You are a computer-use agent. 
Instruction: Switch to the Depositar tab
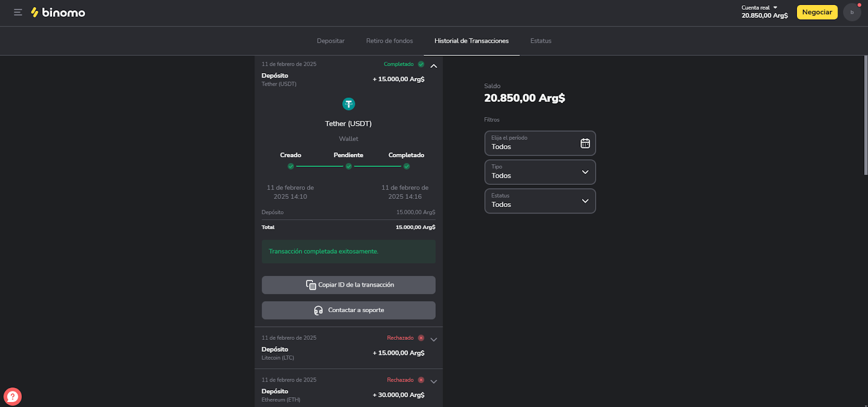click(x=330, y=41)
